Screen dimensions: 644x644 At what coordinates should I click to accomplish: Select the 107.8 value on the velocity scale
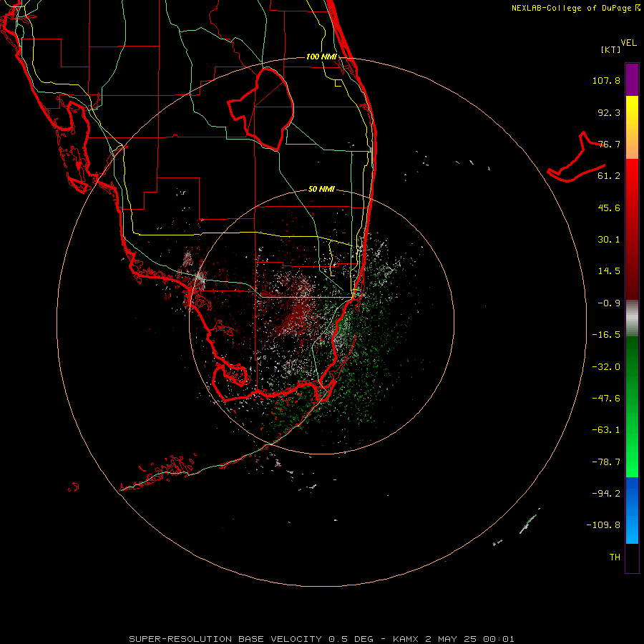pos(606,80)
